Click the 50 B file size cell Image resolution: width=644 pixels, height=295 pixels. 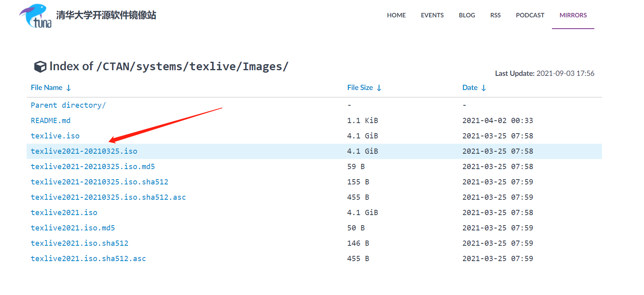[x=356, y=228]
